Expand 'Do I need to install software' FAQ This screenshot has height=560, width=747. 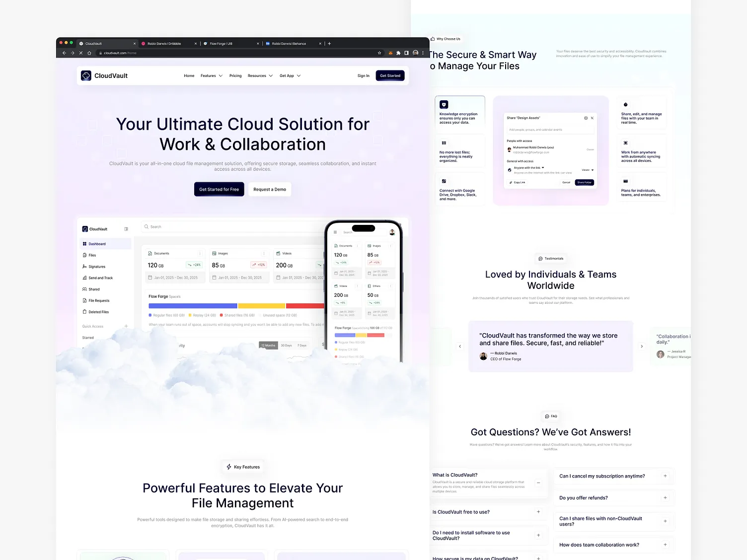click(538, 536)
